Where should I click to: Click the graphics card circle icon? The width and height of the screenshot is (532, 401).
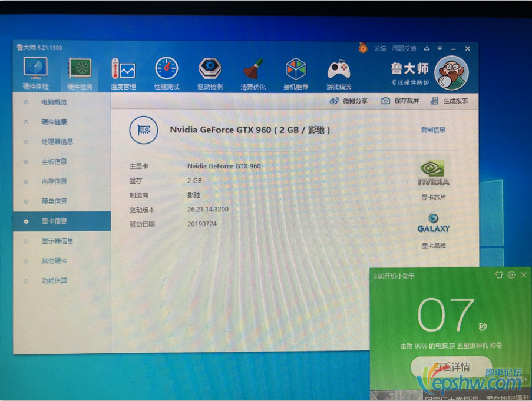[x=144, y=130]
